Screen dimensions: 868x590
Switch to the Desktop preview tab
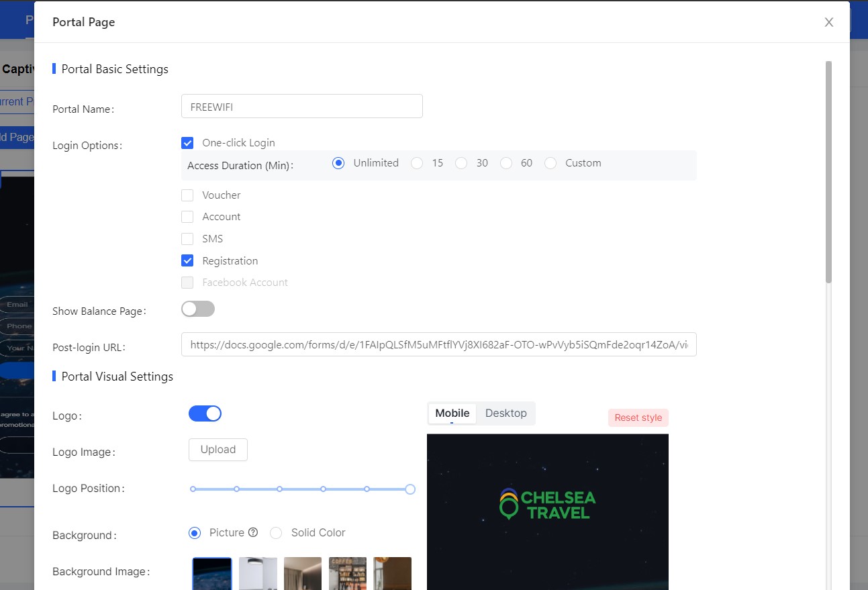pyautogui.click(x=505, y=413)
